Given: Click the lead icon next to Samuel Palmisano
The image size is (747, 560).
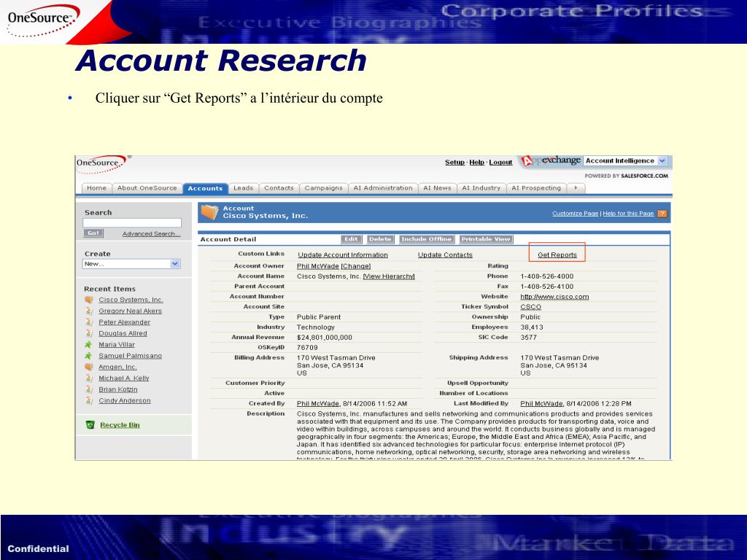Looking at the screenshot, I should [x=88, y=356].
